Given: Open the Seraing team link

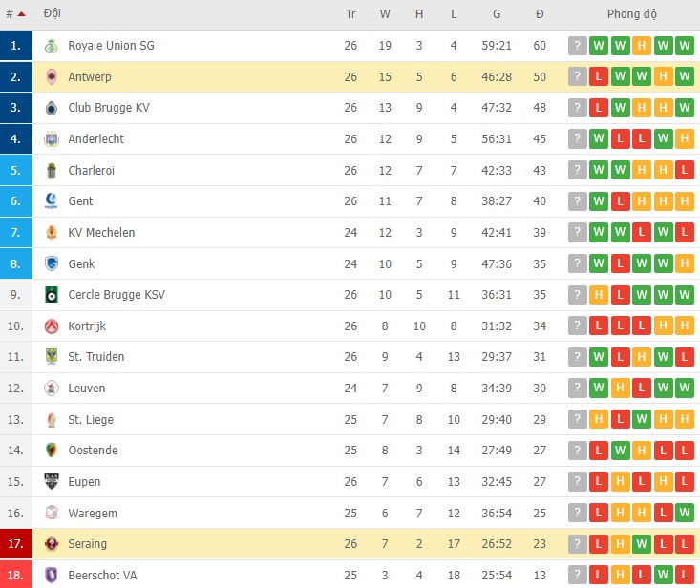Looking at the screenshot, I should [88, 544].
